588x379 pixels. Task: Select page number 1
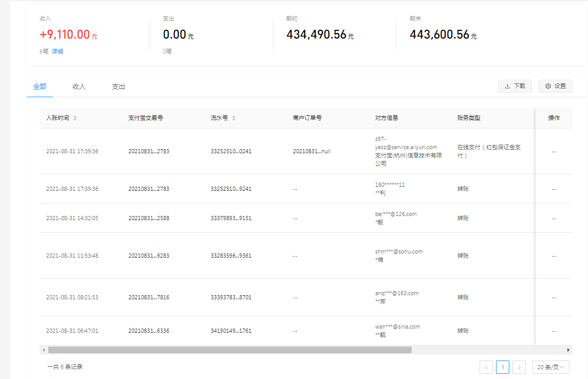click(x=503, y=367)
